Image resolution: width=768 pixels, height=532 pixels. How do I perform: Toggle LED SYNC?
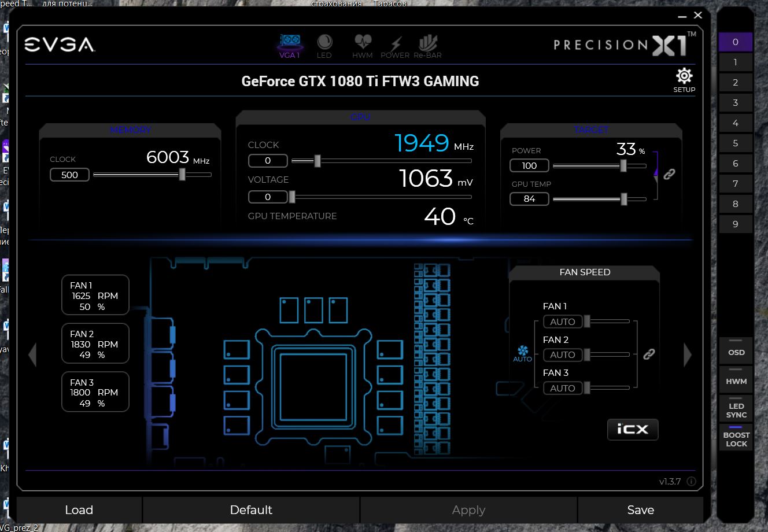736,408
